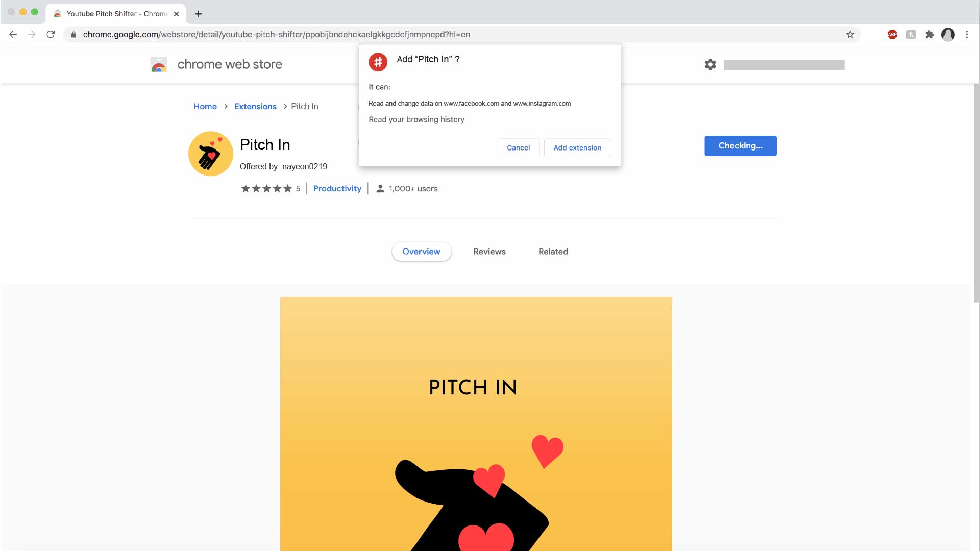The height and width of the screenshot is (551, 980).
Task: Click the users person icon
Action: pyautogui.click(x=380, y=188)
